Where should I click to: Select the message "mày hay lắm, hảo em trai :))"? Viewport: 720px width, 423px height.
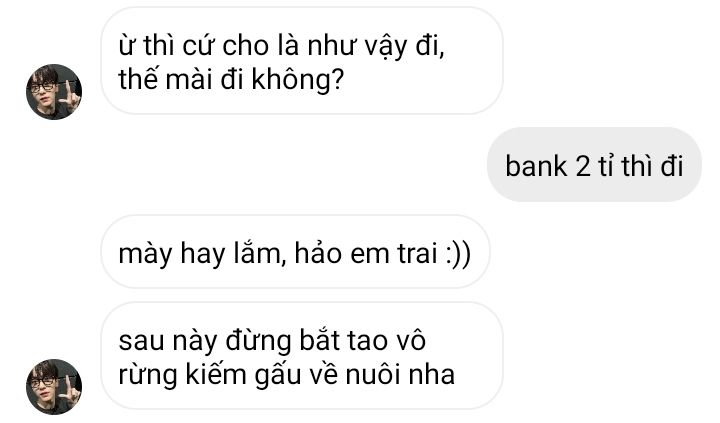pyautogui.click(x=295, y=253)
